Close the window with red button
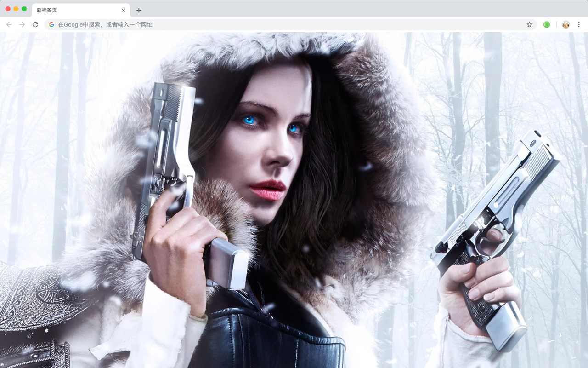This screenshot has width=588, height=368. [8, 9]
